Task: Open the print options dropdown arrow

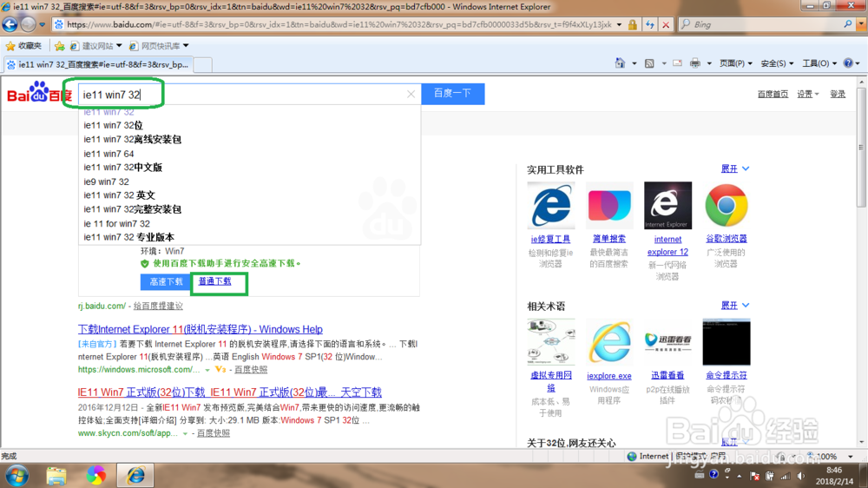Action: click(x=709, y=63)
